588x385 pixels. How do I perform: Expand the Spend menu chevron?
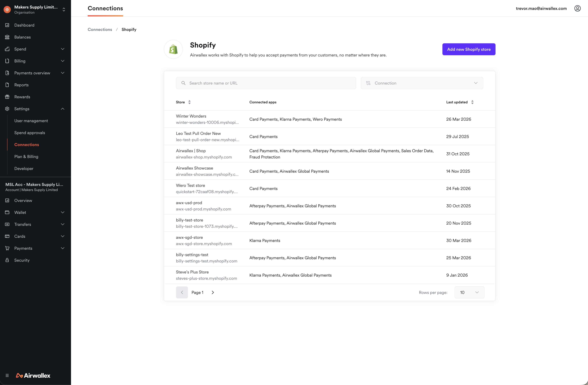tap(62, 49)
